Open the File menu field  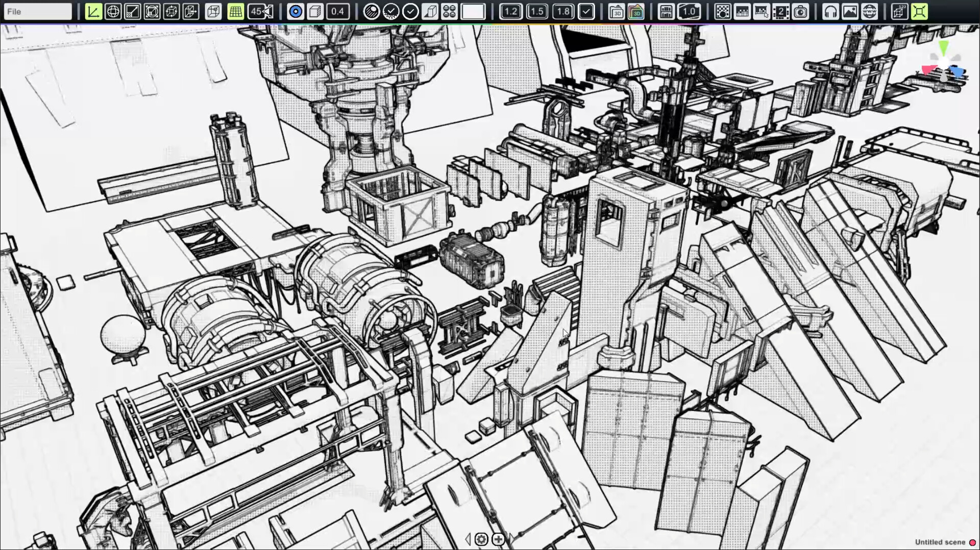point(38,11)
